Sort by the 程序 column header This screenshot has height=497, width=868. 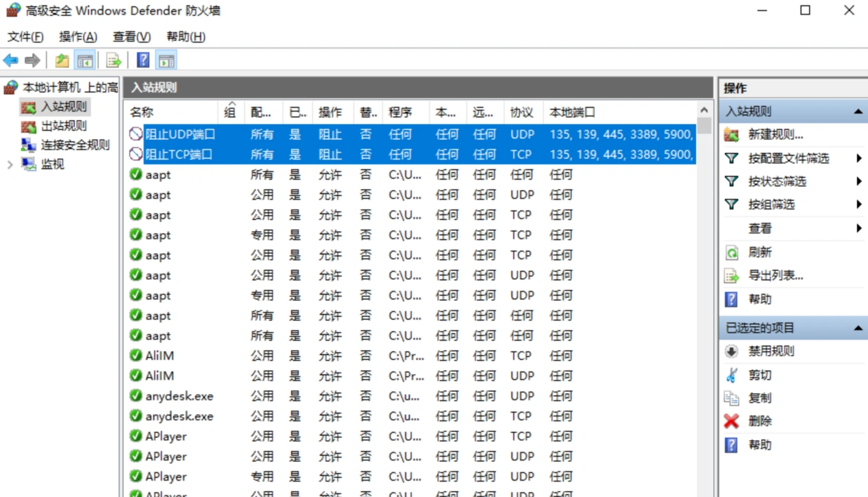[406, 112]
